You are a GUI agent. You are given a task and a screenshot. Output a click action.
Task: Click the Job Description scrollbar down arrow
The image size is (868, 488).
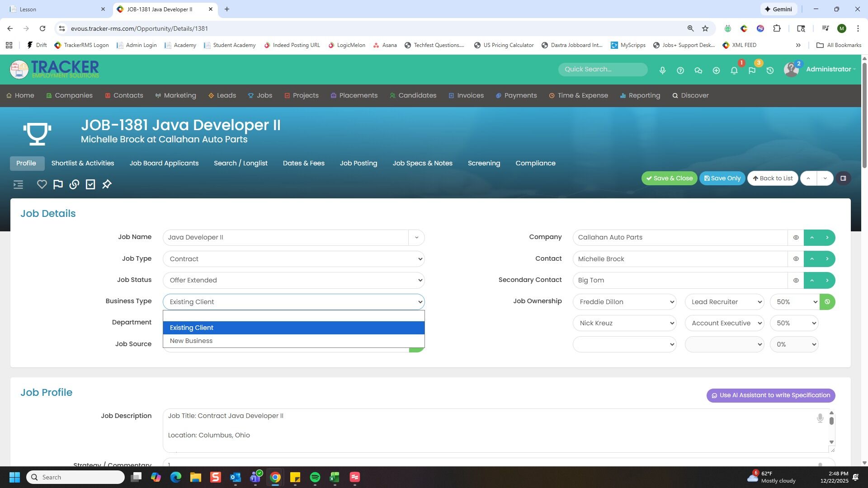(831, 442)
